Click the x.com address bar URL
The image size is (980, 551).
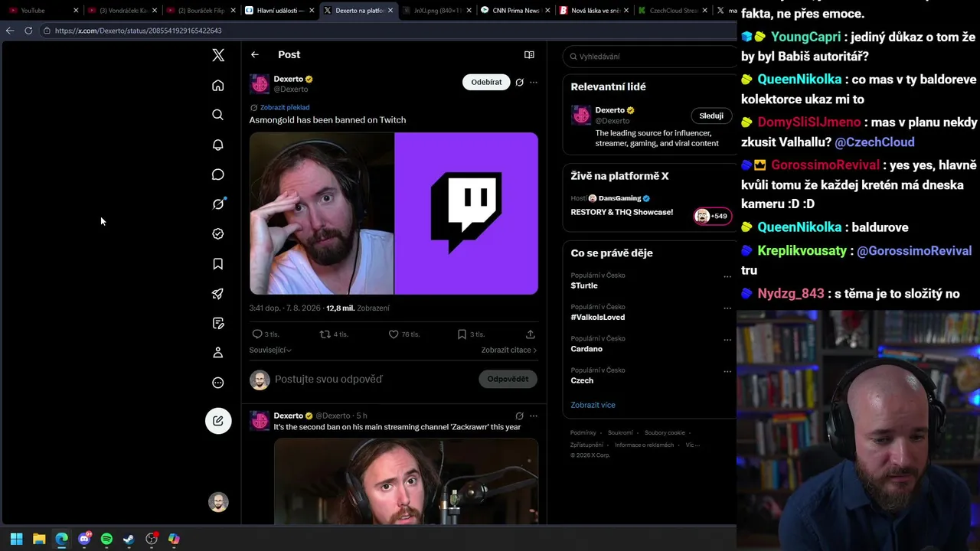tap(139, 31)
